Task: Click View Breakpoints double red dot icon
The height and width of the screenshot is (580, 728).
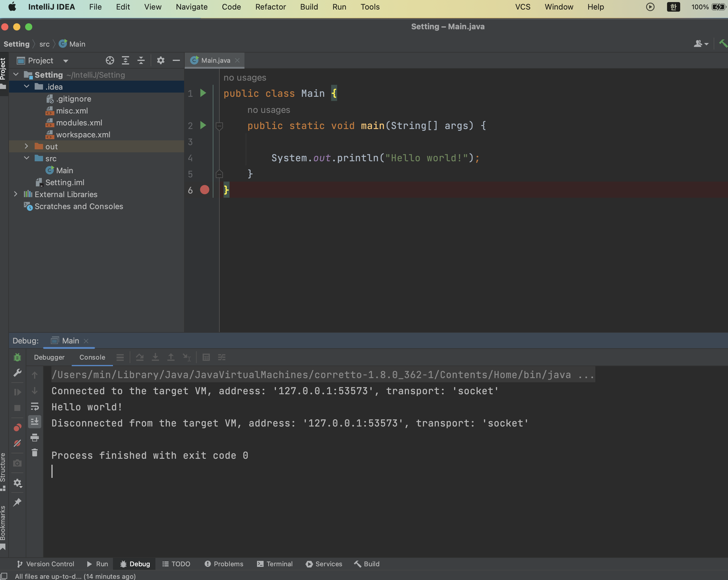Action: coord(17,427)
